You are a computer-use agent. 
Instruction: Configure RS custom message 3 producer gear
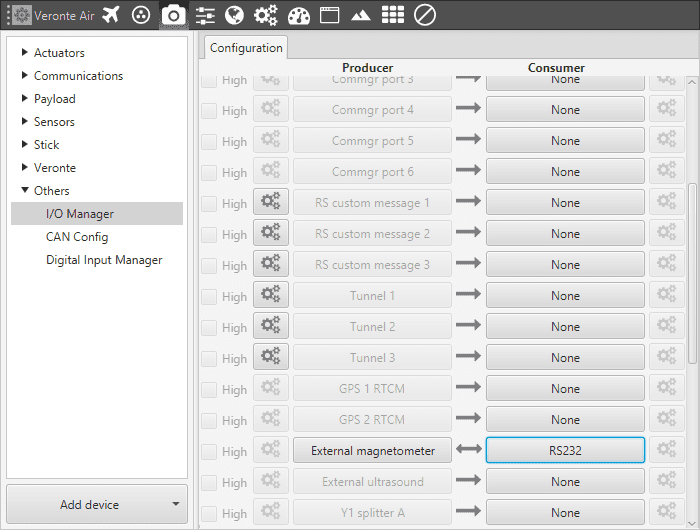click(x=271, y=263)
